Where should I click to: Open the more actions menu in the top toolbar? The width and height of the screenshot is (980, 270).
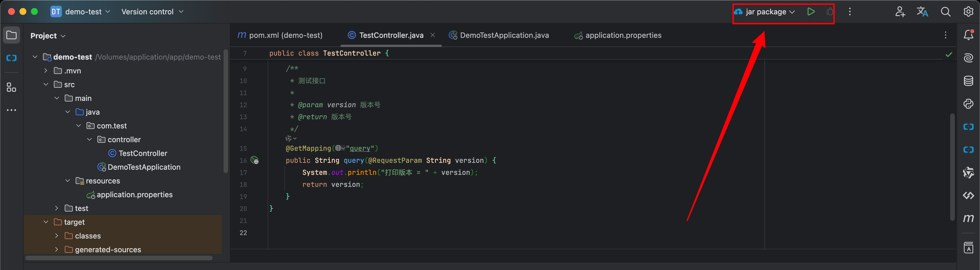pyautogui.click(x=850, y=12)
